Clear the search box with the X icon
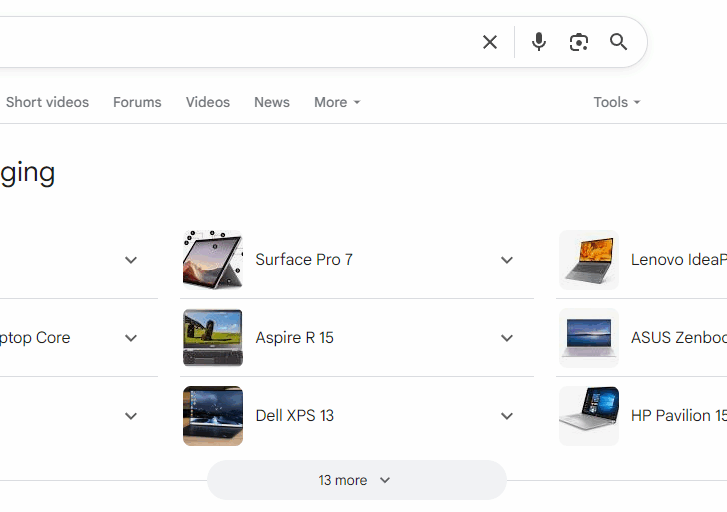 pyautogui.click(x=490, y=42)
